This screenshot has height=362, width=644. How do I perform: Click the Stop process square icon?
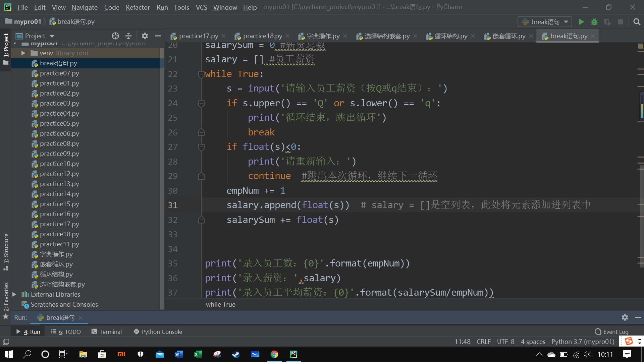pyautogui.click(x=621, y=22)
